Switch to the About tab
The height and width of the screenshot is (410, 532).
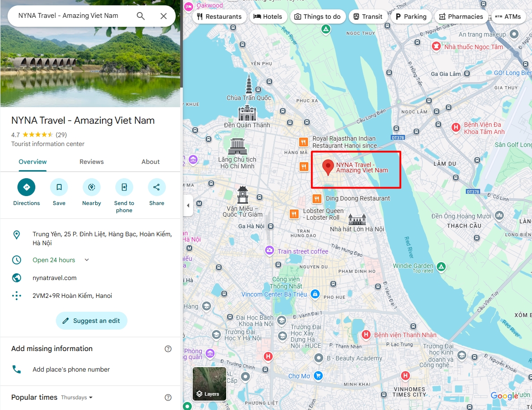[150, 162]
